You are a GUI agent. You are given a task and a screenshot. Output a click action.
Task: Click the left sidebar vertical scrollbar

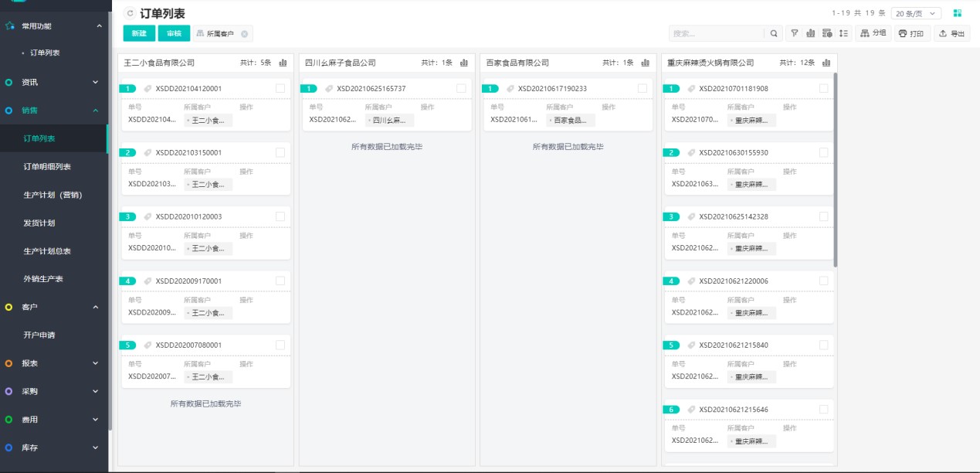coord(110,216)
